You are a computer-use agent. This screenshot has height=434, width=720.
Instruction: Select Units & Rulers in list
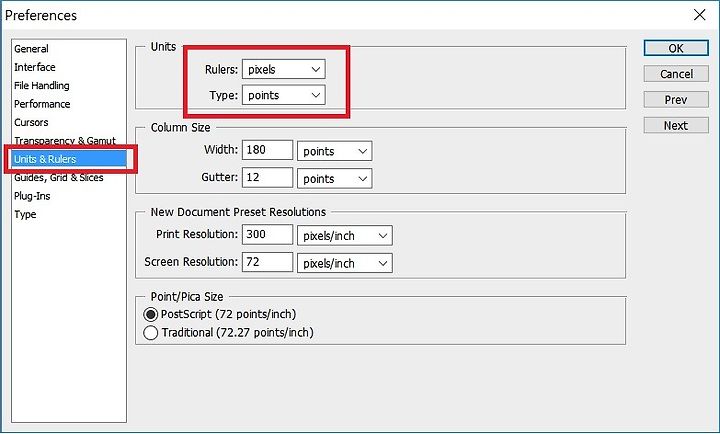pyautogui.click(x=69, y=159)
